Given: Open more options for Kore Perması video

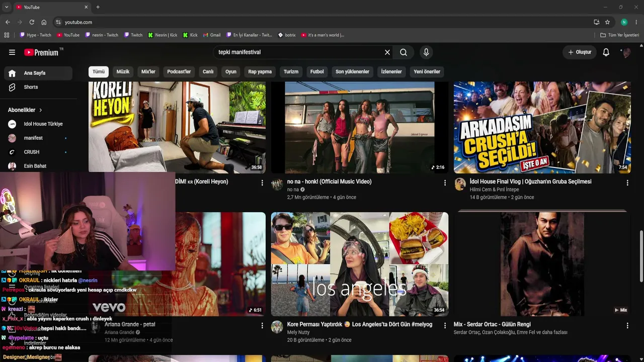Looking at the screenshot, I should click(445, 326).
